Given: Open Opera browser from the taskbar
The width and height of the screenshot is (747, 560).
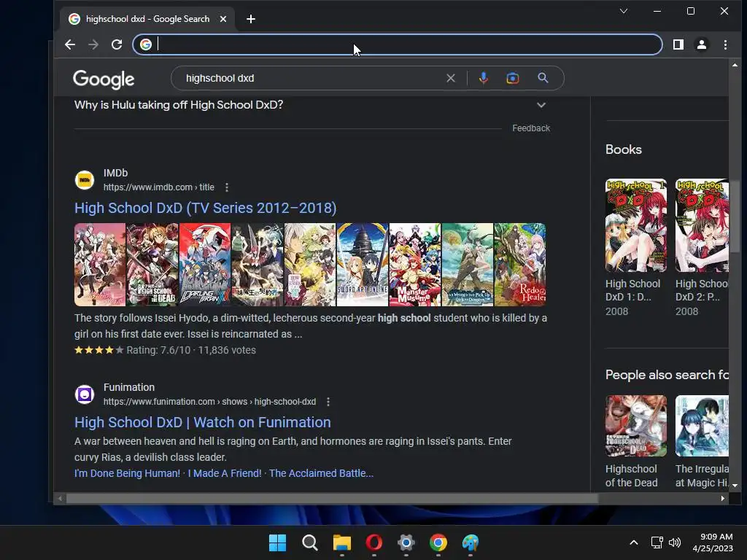Looking at the screenshot, I should click(374, 542).
